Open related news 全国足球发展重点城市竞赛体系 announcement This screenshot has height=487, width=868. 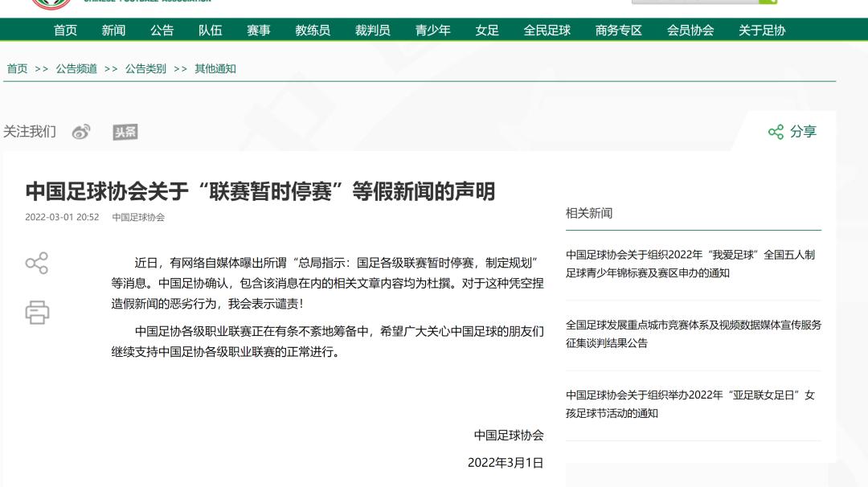coord(693,334)
